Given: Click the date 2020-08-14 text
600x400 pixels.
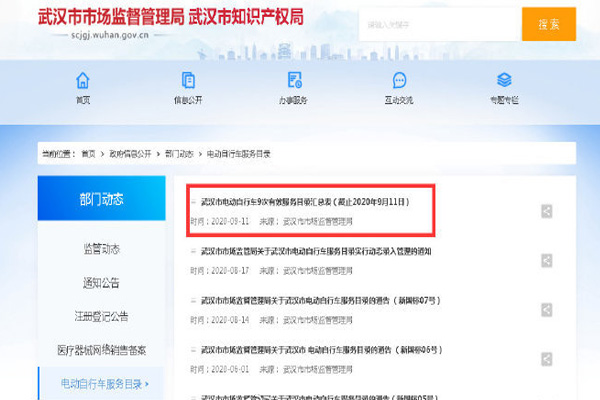Looking at the screenshot, I should pos(230,320).
